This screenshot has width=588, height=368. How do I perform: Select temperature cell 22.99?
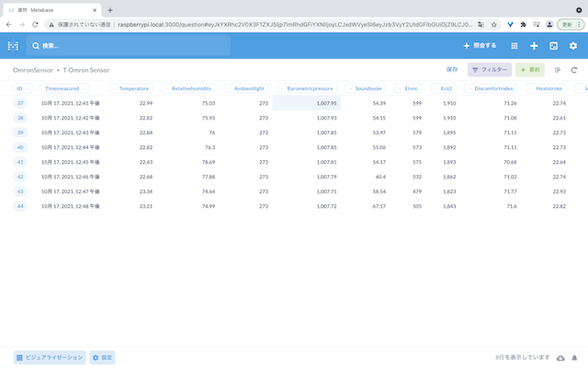146,103
